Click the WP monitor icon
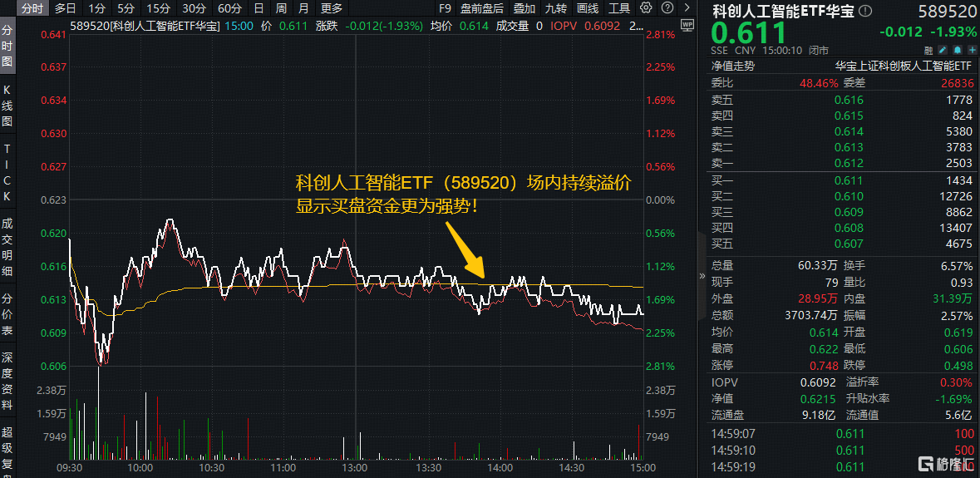 (687, 26)
